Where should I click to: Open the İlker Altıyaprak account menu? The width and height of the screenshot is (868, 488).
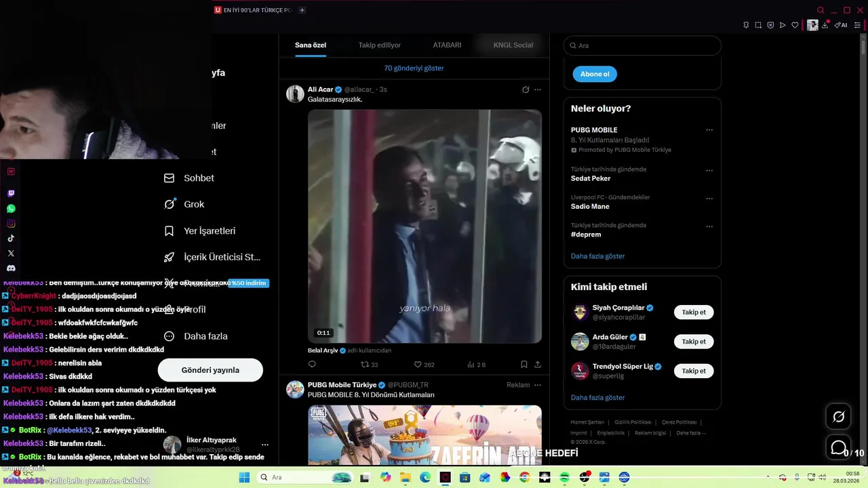pos(217,445)
